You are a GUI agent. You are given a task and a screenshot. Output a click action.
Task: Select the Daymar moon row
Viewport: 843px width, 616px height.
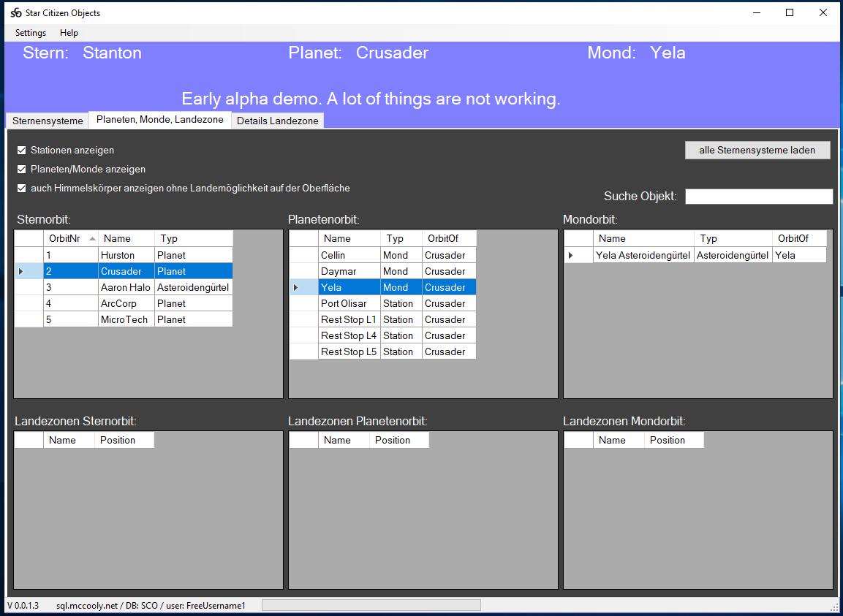383,271
